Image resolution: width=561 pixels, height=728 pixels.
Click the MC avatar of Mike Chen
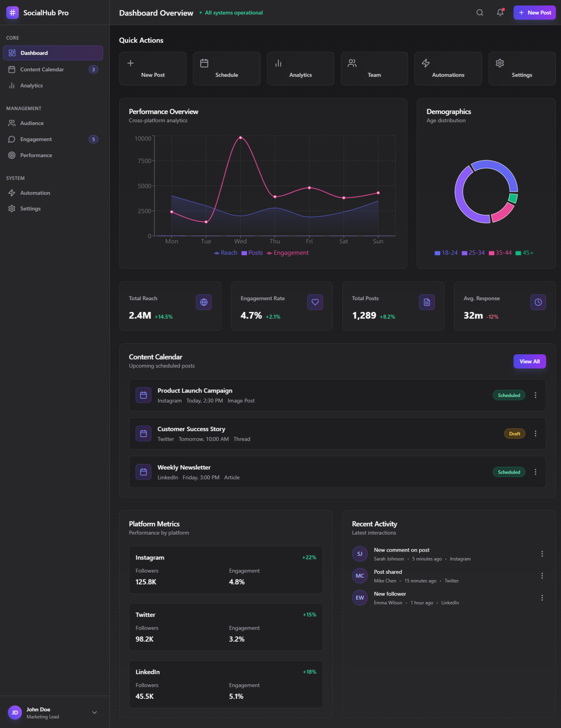click(360, 576)
